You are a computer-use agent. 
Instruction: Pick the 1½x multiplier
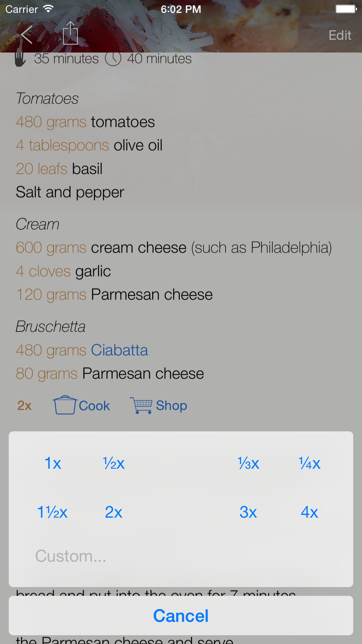[52, 512]
